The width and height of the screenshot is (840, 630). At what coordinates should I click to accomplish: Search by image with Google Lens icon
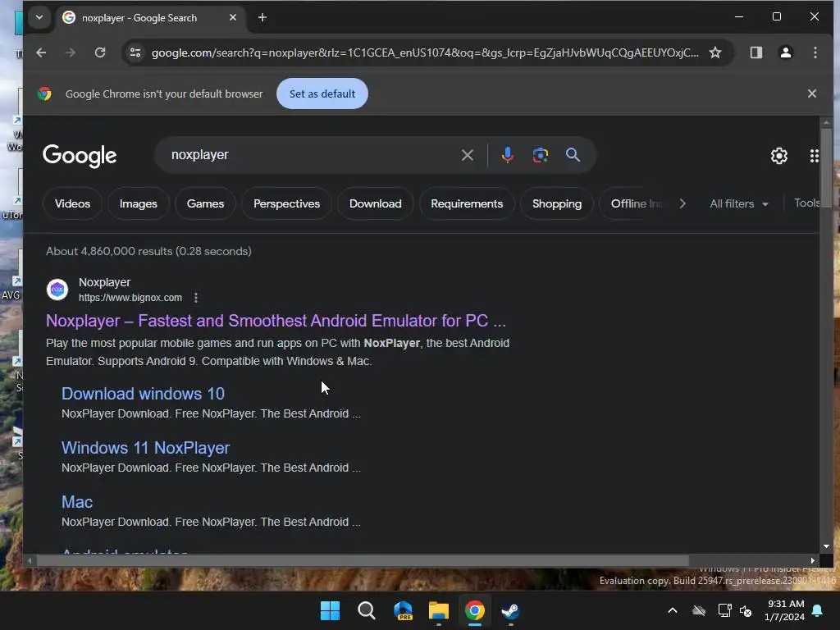540,155
